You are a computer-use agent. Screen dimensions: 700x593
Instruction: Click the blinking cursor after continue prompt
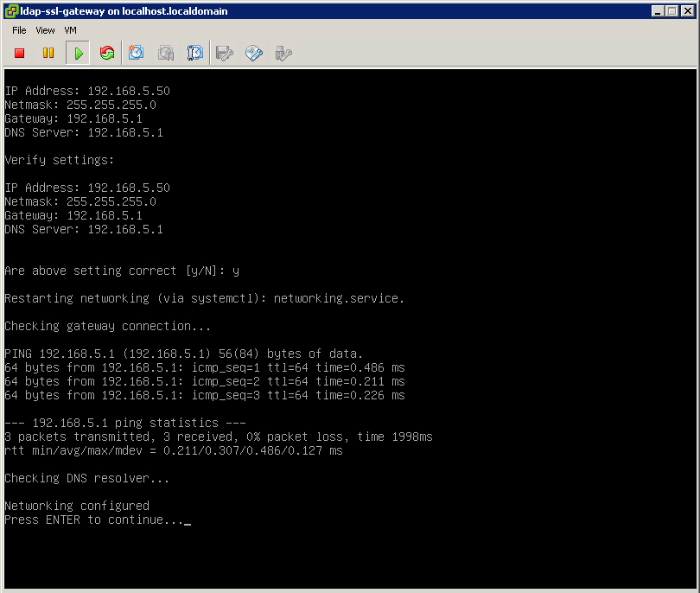click(187, 520)
